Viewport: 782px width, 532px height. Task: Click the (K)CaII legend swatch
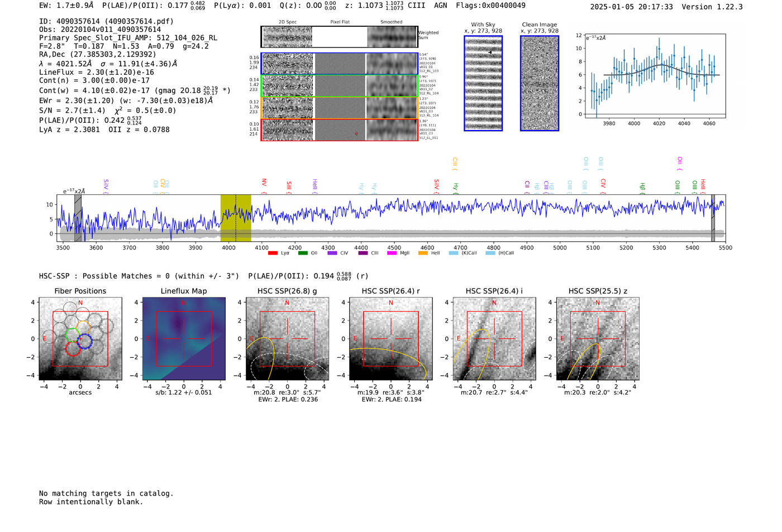pos(454,253)
